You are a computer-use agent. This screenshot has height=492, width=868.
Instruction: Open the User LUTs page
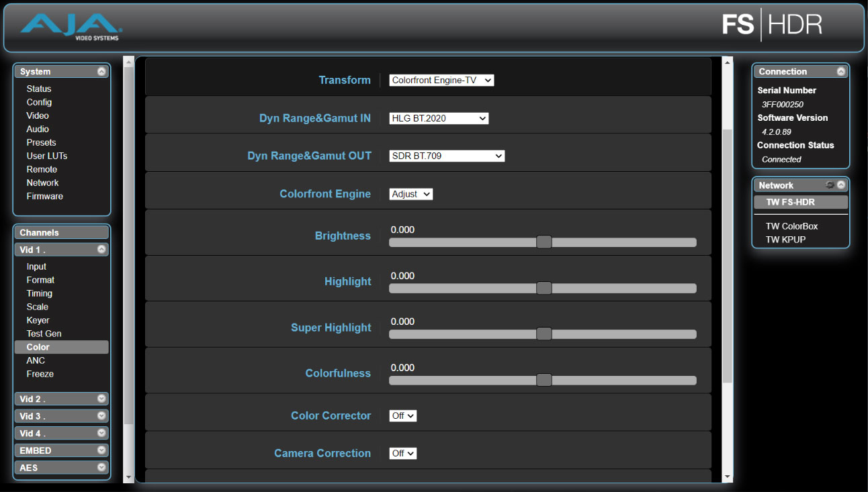pos(46,156)
